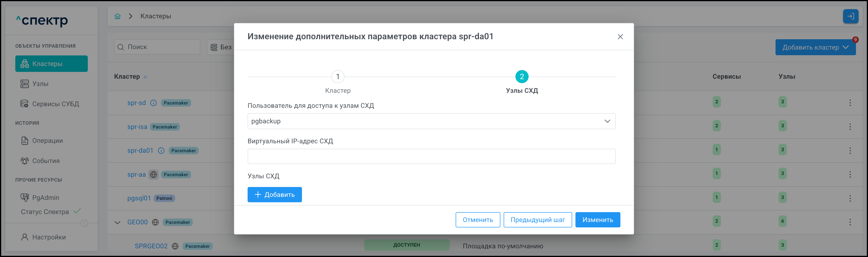Click the Изменить button
The width and height of the screenshot is (868, 257).
(x=597, y=220)
